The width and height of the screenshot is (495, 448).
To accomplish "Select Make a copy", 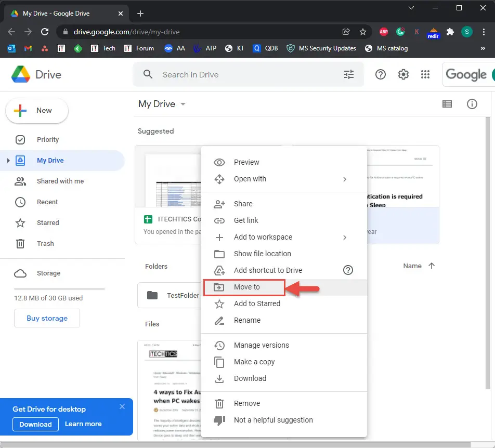I will click(x=284, y=362).
